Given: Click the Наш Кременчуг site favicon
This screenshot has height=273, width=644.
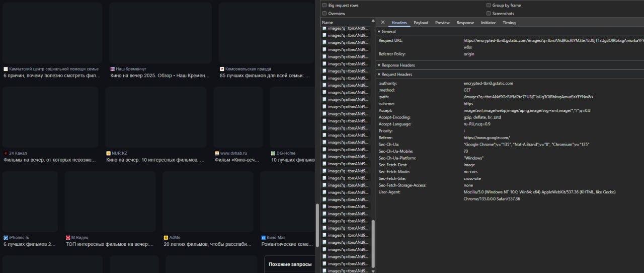Looking at the screenshot, I should click(113, 69).
